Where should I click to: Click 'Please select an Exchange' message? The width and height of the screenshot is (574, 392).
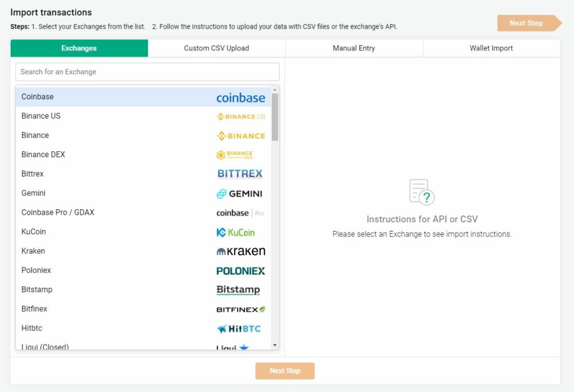coord(422,234)
